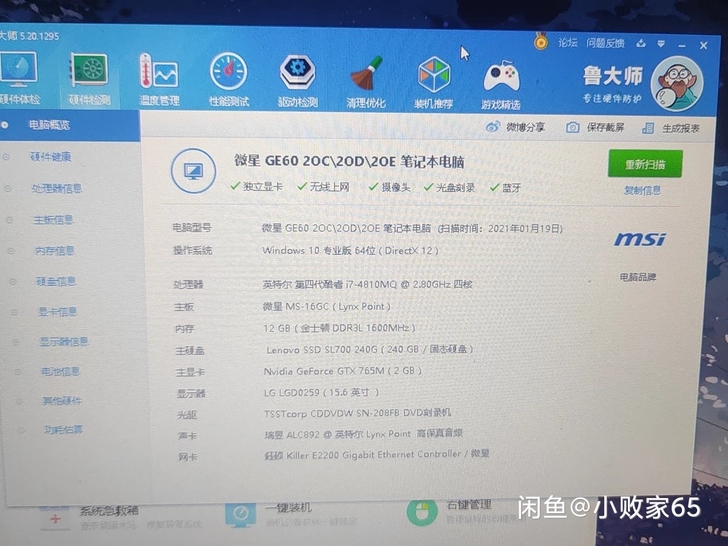This screenshot has height=546, width=728.
Task: Click 复制信息 copy info link
Action: (642, 190)
